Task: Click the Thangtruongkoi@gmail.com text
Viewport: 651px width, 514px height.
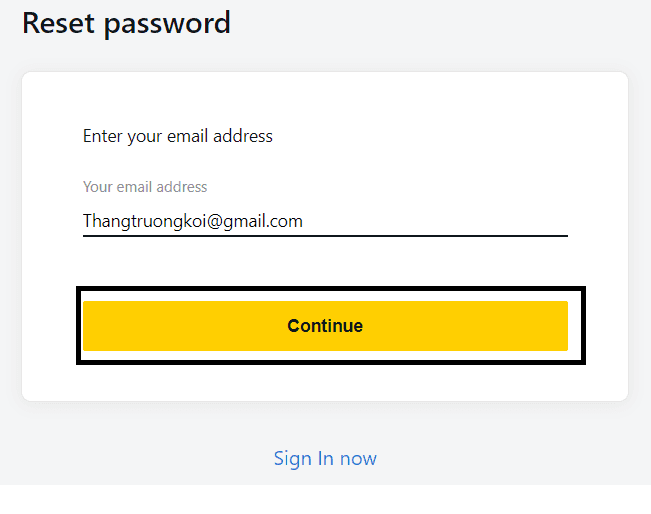Action: click(x=193, y=221)
